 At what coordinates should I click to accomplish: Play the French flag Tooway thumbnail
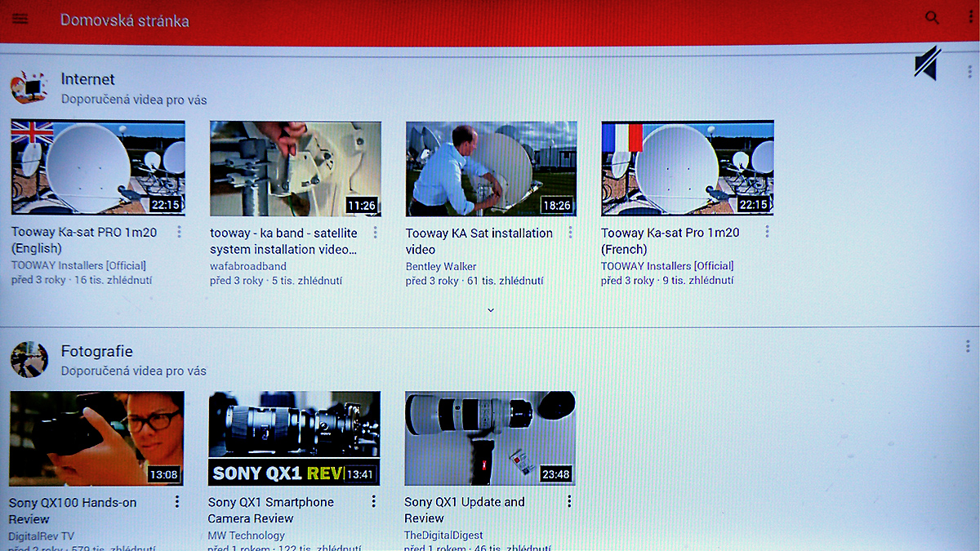[x=688, y=168]
